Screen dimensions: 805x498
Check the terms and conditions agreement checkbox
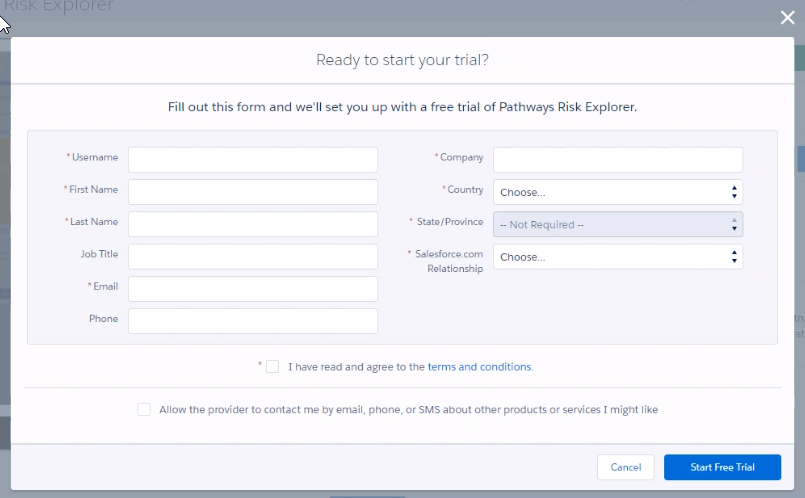point(273,367)
